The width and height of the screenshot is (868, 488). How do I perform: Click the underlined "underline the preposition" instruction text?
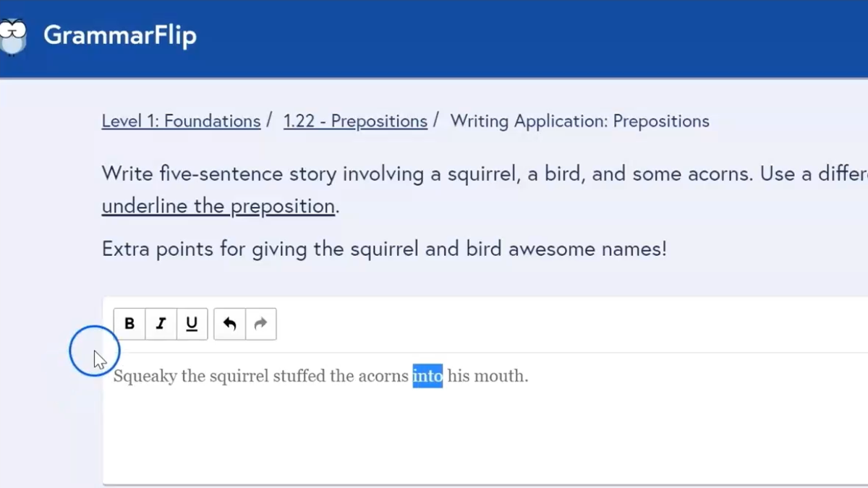(218, 206)
